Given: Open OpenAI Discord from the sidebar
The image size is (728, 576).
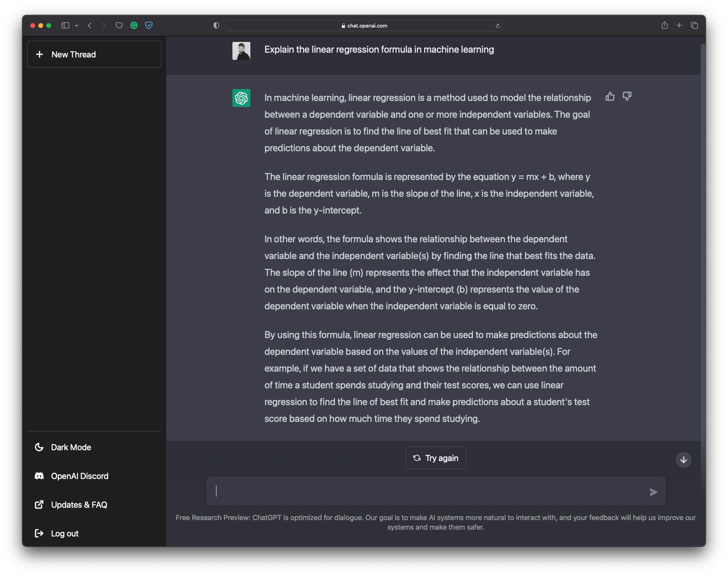Looking at the screenshot, I should click(x=79, y=476).
